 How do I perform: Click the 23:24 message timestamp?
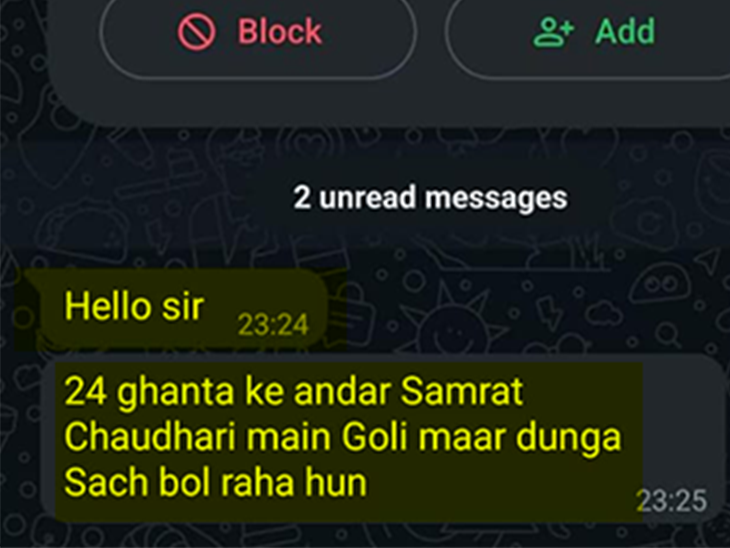273,325
